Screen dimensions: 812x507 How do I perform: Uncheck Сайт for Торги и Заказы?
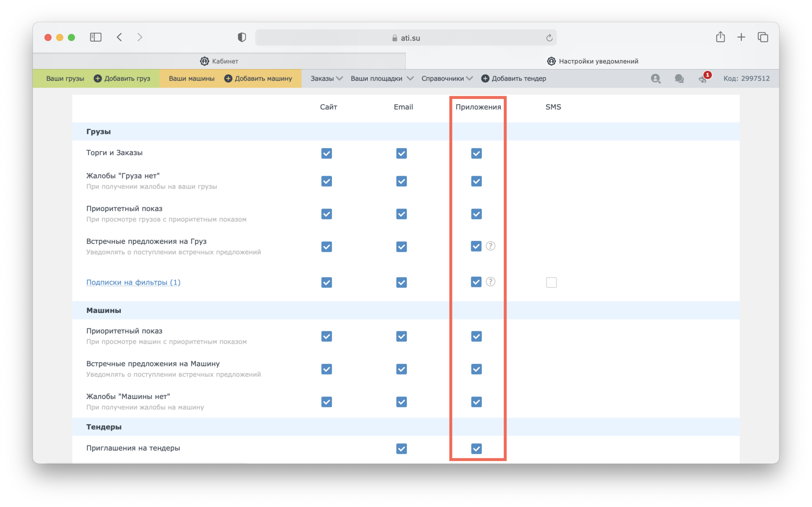pyautogui.click(x=327, y=153)
